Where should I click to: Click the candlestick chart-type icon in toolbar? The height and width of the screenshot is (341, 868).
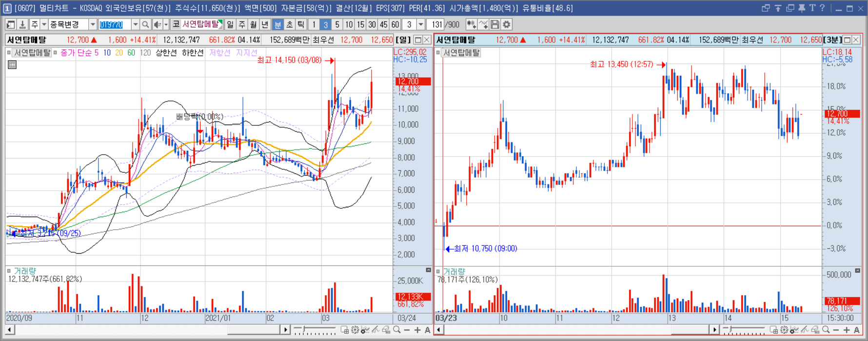pos(472,24)
